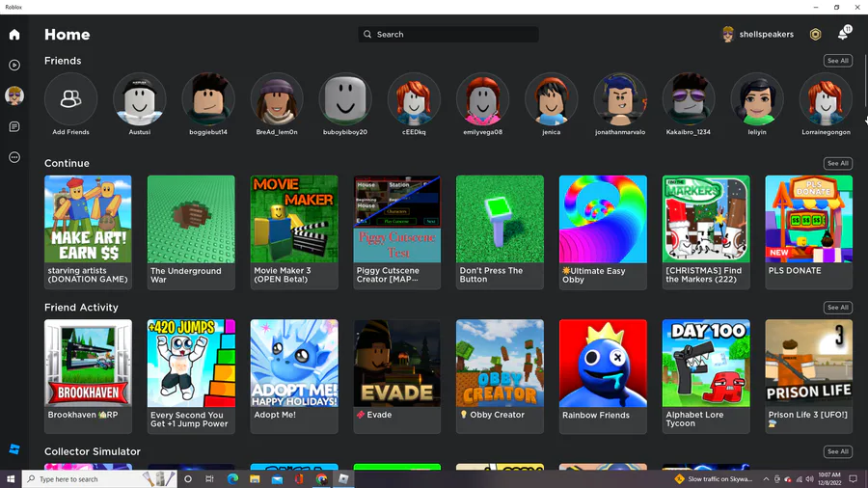Open friend Kakaibro_1234's avatar
This screenshot has width=868, height=488.
point(689,99)
